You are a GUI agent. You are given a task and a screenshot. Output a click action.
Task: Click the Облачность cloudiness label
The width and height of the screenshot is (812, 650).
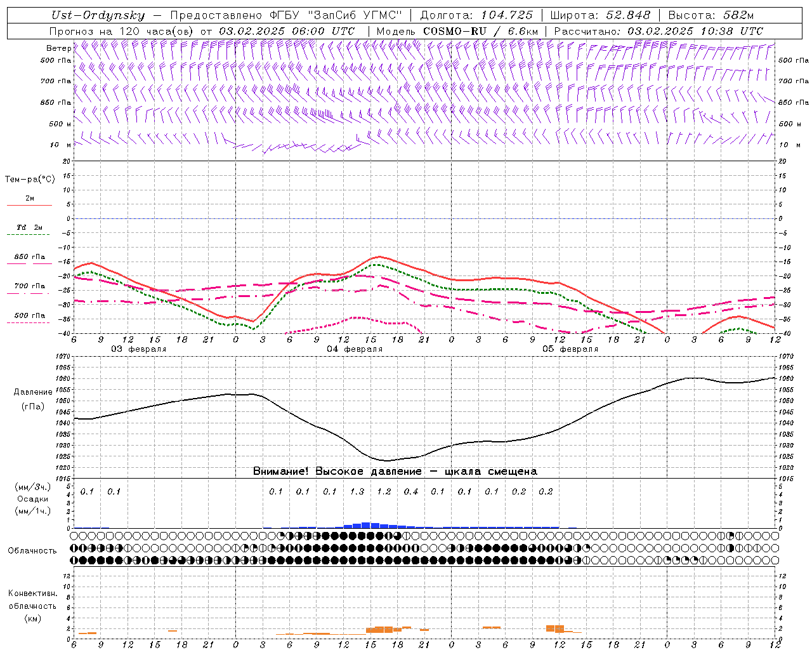pyautogui.click(x=32, y=550)
